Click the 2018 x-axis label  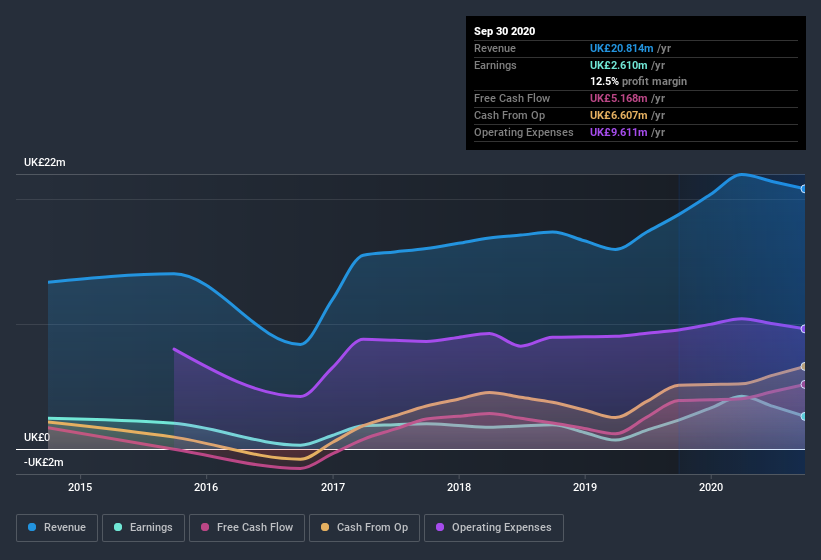coord(459,487)
